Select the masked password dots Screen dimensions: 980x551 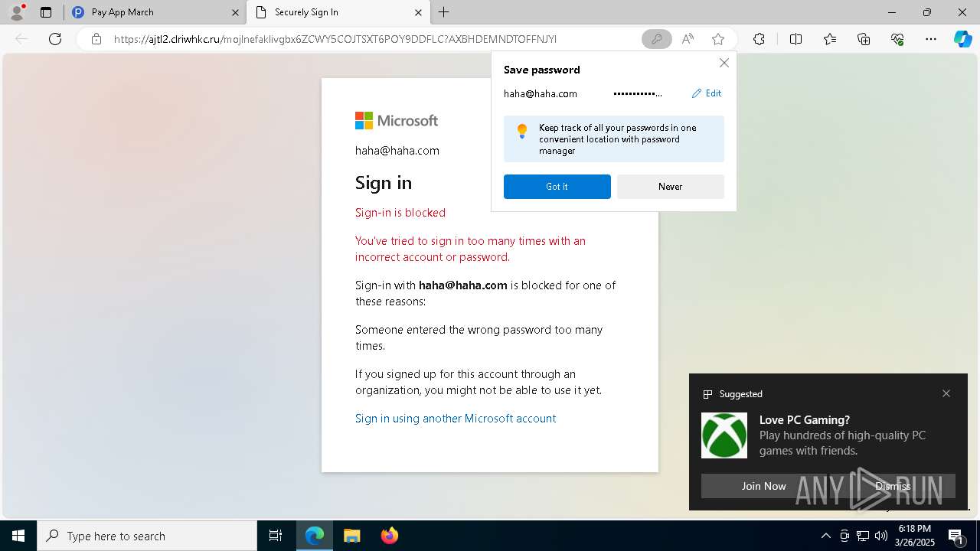tap(638, 93)
